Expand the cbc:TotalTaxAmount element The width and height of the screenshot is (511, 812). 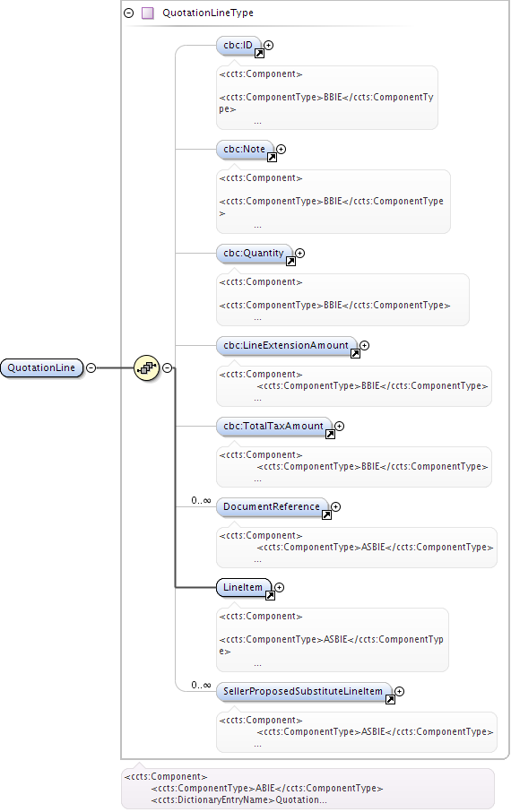(x=340, y=427)
